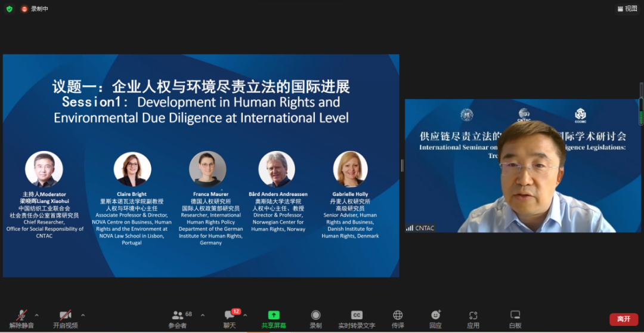Expand audio options arrow beside microphone
Screen dimensions: 644x333
point(37,314)
